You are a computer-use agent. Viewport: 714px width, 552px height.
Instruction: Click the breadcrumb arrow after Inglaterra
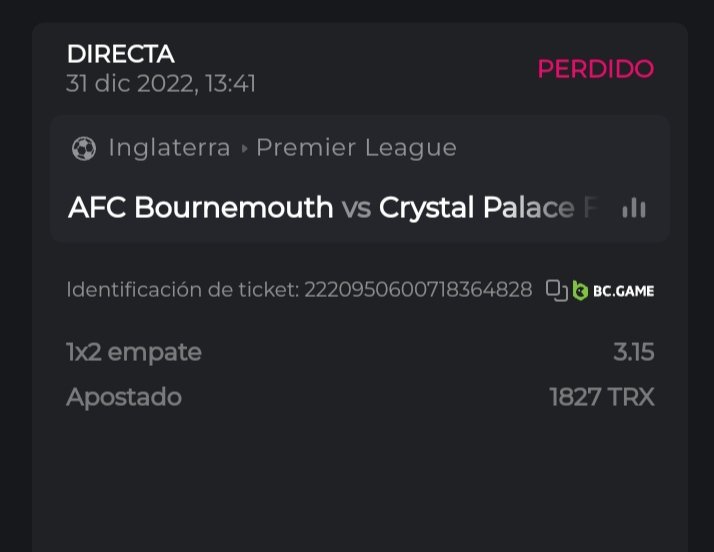[243, 149]
